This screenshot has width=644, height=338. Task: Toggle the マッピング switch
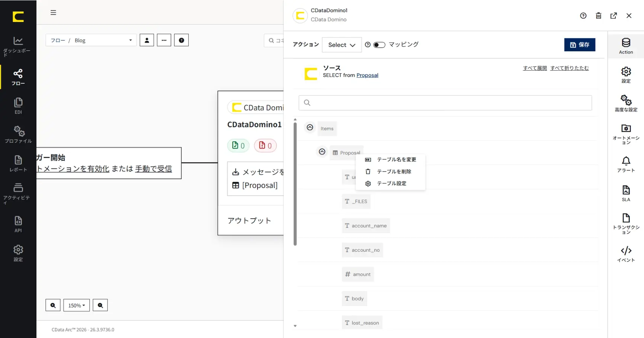tap(379, 45)
